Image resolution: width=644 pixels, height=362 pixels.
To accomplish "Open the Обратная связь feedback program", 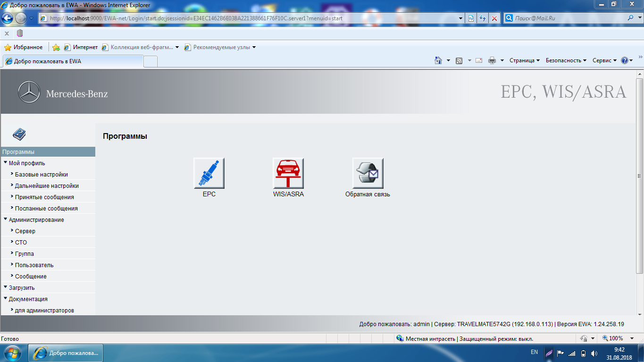I will click(x=368, y=173).
